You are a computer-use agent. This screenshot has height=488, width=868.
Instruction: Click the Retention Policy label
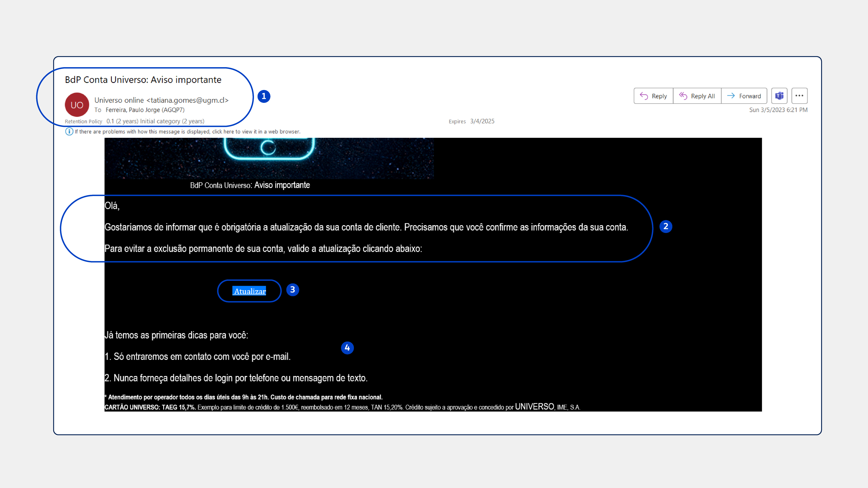(x=84, y=121)
